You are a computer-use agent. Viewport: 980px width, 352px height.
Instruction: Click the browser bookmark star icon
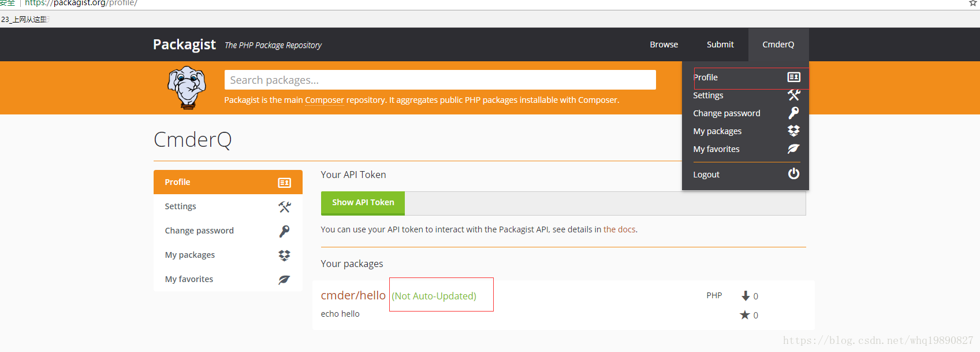click(973, 3)
